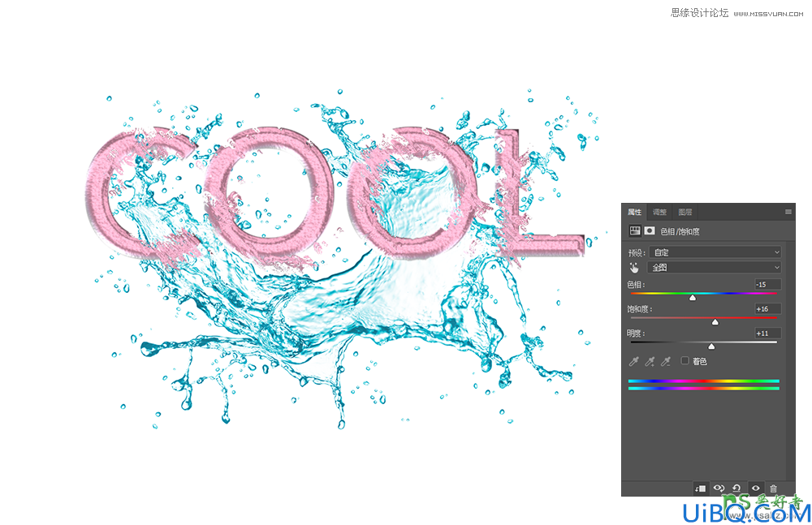The image size is (812, 525).
Task: Open the Properties panel flyout menu
Action: (788, 212)
